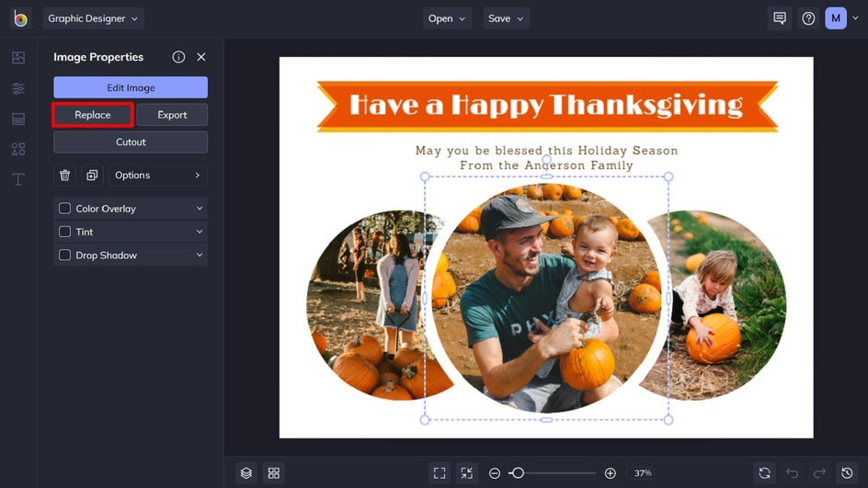Delete the selected image with trash icon

64,176
